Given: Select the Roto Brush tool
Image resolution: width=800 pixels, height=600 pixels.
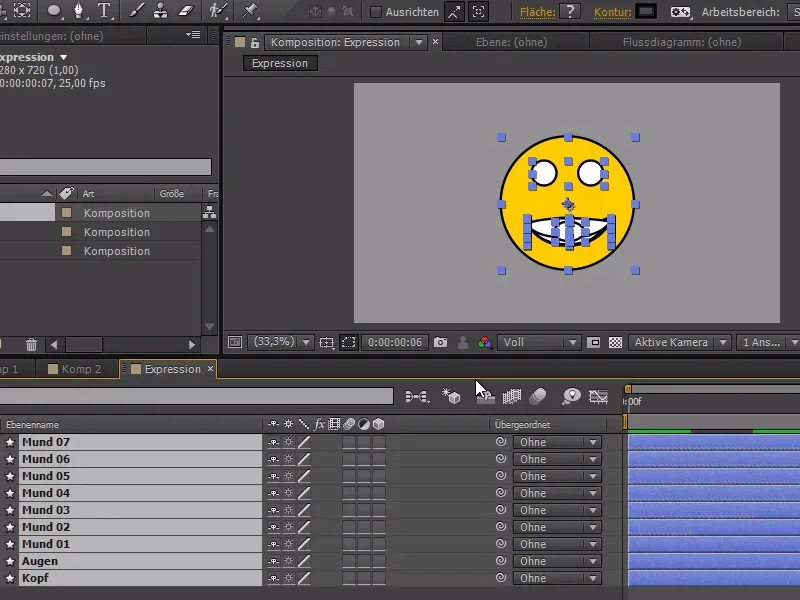Looking at the screenshot, I should click(218, 11).
